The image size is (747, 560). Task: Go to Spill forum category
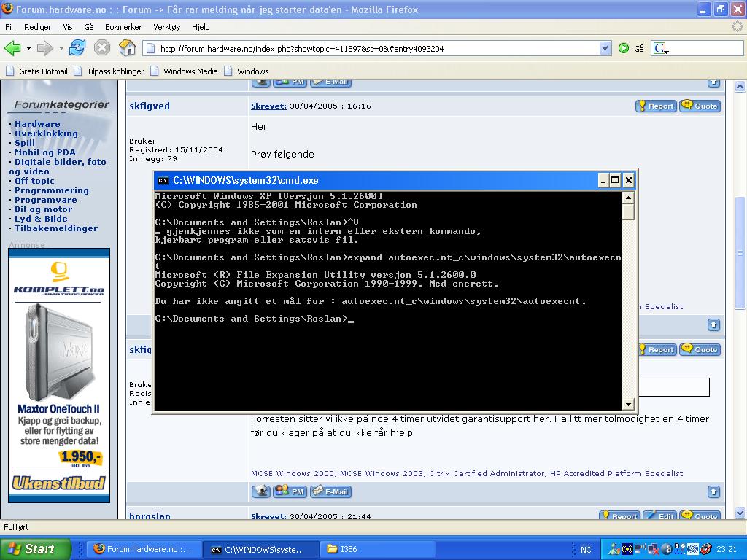click(25, 143)
